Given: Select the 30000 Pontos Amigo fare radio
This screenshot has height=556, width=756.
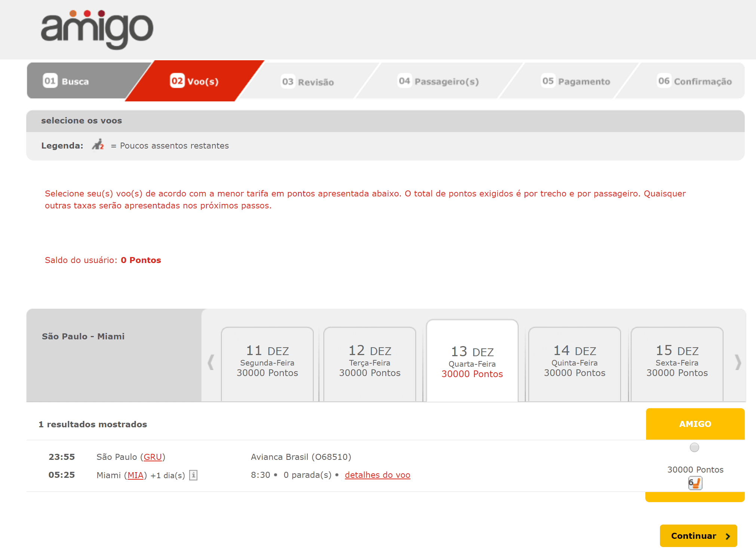Looking at the screenshot, I should (694, 447).
